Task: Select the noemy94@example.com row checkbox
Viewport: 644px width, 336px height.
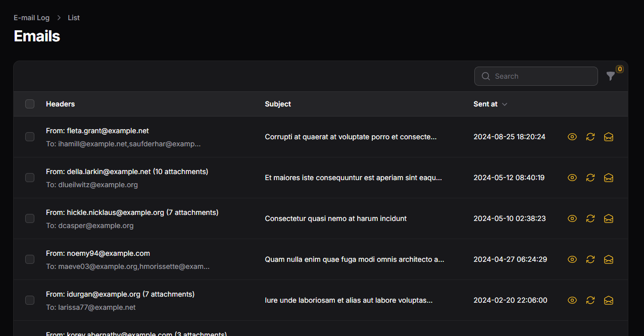Action: point(30,259)
